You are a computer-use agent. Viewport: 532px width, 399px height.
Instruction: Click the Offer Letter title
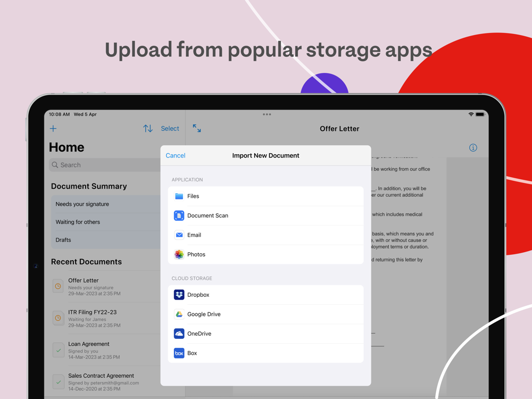tap(339, 129)
